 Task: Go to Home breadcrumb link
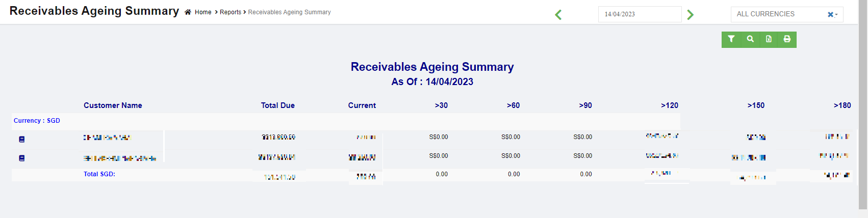203,12
